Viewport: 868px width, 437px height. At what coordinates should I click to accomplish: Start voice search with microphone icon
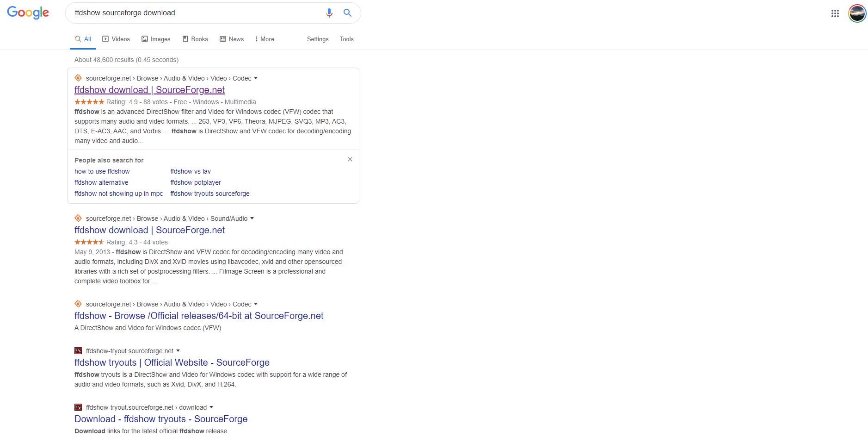click(x=329, y=13)
